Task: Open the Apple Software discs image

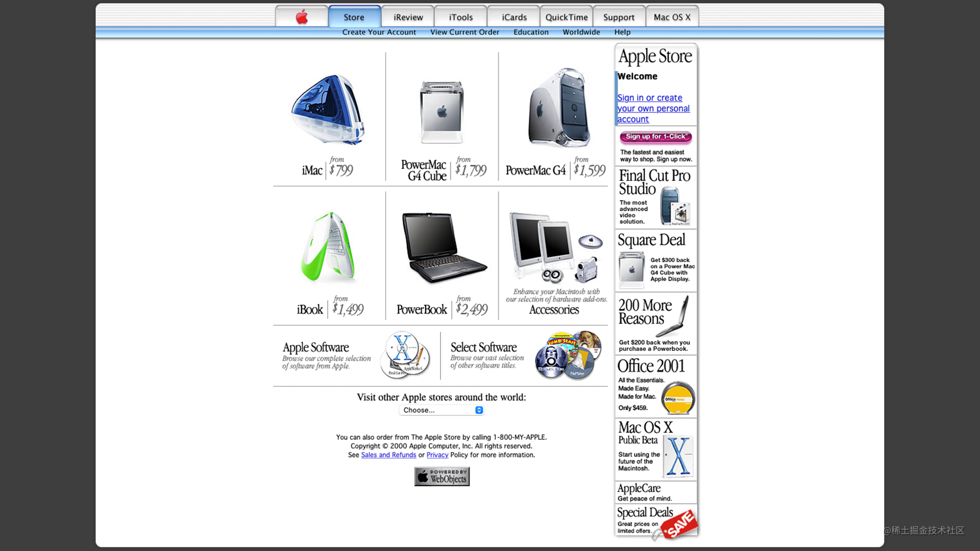Action: 406,355
